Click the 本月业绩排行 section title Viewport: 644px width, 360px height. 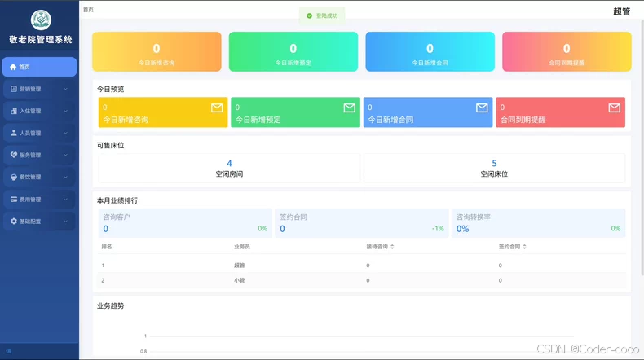pos(117,200)
